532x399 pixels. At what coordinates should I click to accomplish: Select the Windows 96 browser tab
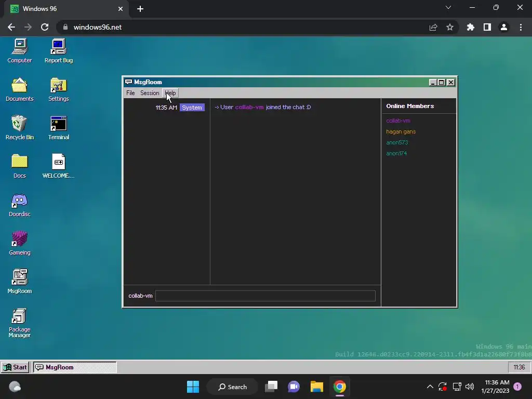(x=66, y=9)
